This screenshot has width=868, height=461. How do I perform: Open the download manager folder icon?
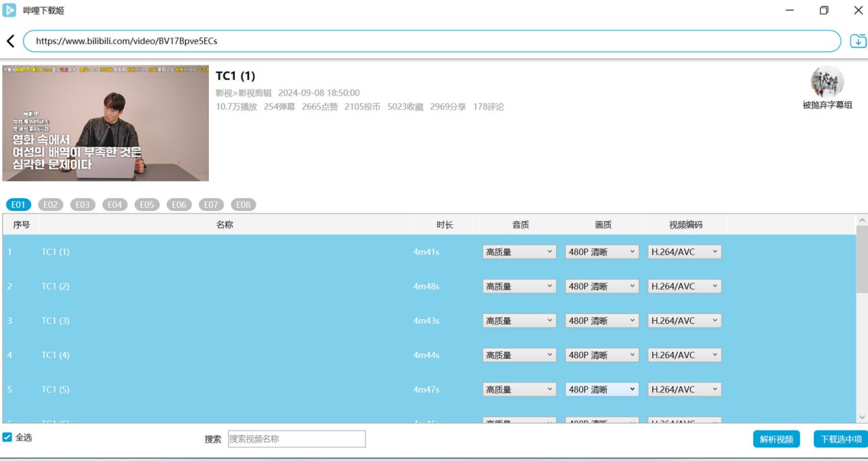pos(858,41)
